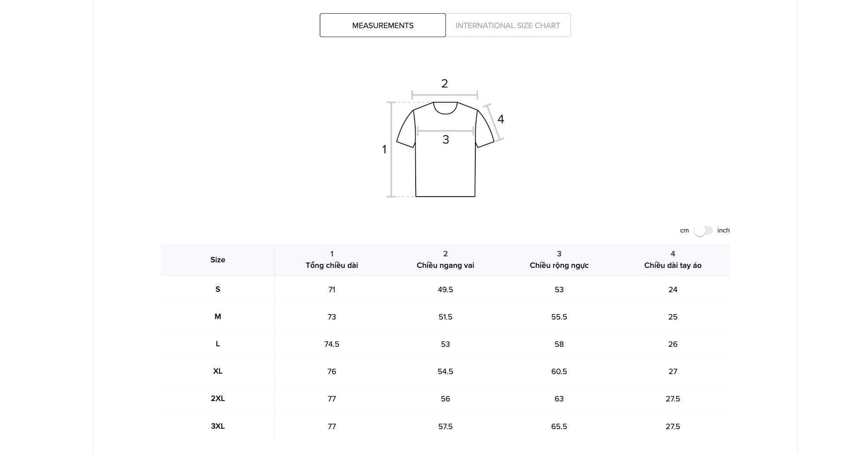Switch to the Measurements tab
Screen dimensions: 868x453
pyautogui.click(x=382, y=26)
